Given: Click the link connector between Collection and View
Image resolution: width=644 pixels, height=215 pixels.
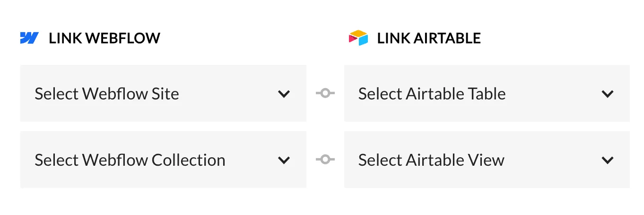Looking at the screenshot, I should pos(325,160).
